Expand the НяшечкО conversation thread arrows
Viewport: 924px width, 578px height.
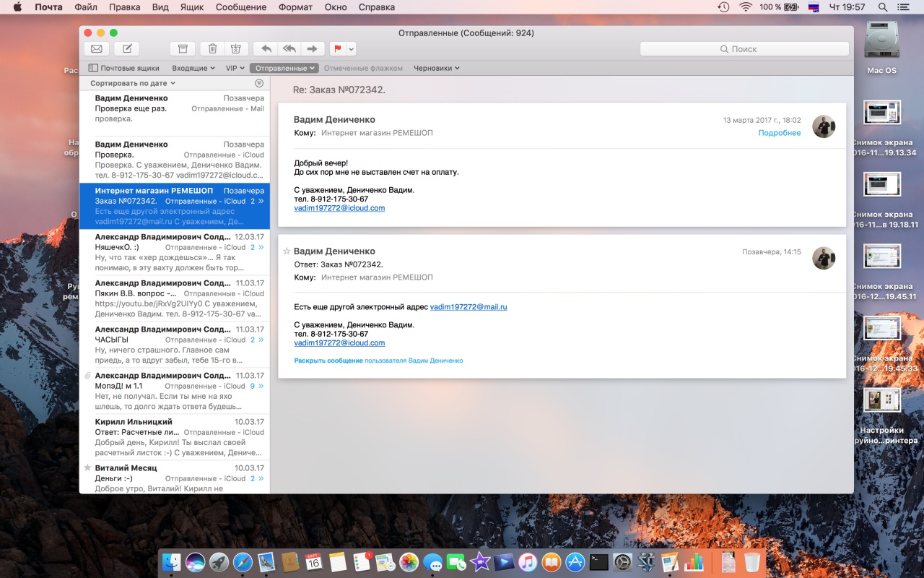tap(261, 247)
